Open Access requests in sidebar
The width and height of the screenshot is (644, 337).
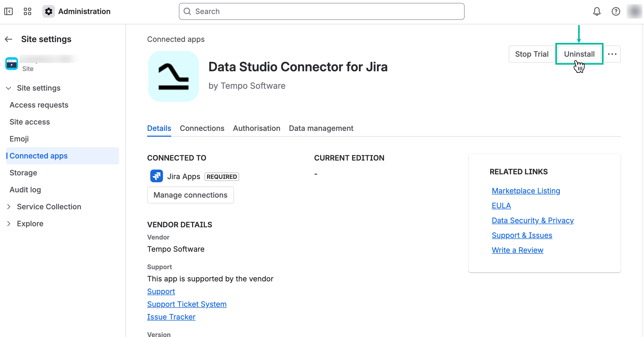pyautogui.click(x=39, y=105)
